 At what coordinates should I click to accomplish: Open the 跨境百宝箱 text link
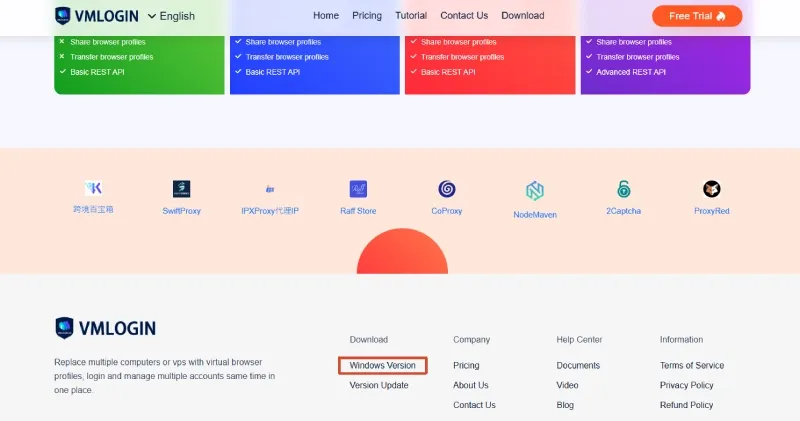[93, 209]
